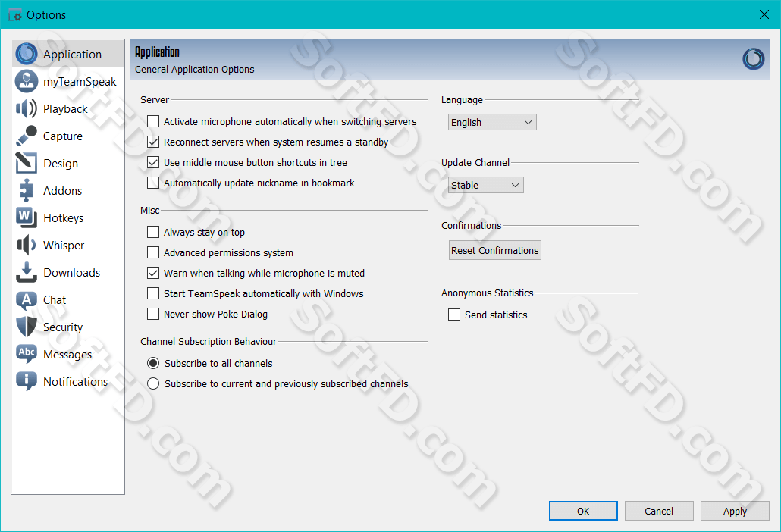Expand the Update Channel dropdown showing Stable
Screen dimensions: 781x532
tap(485, 185)
